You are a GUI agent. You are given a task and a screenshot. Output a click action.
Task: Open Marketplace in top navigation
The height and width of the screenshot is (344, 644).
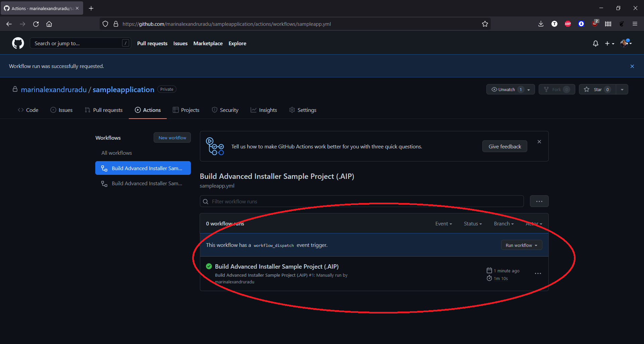pyautogui.click(x=208, y=44)
